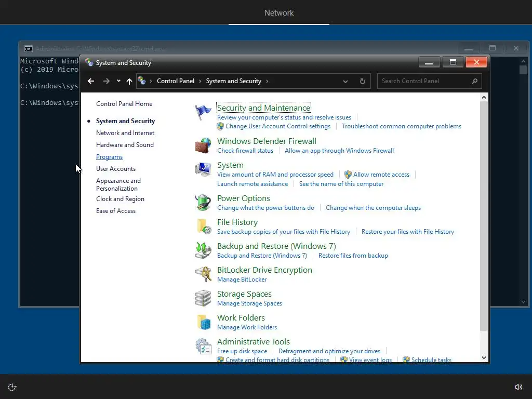Click the Windows Defender Firewall brick wall icon
The width and height of the screenshot is (532, 399).
click(203, 145)
